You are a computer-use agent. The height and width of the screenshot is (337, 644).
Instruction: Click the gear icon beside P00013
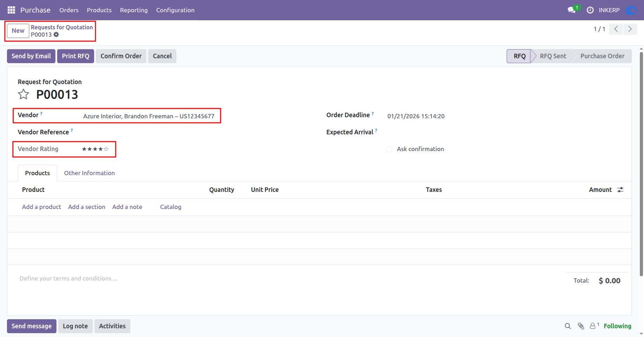click(x=56, y=35)
